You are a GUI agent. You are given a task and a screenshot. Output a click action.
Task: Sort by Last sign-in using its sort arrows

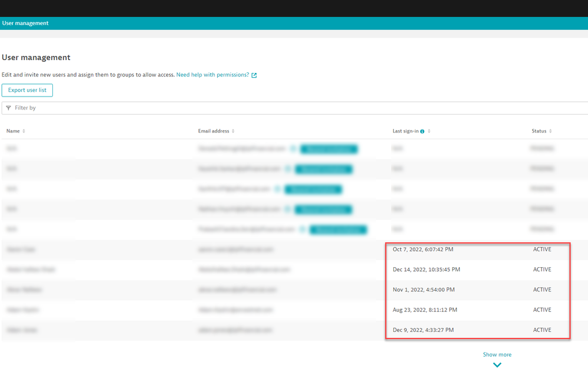point(430,131)
